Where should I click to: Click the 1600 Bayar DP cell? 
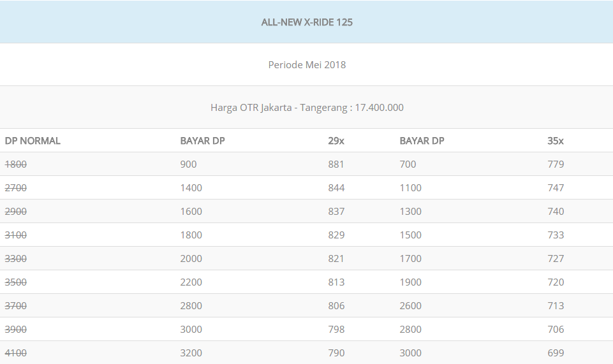tap(191, 211)
